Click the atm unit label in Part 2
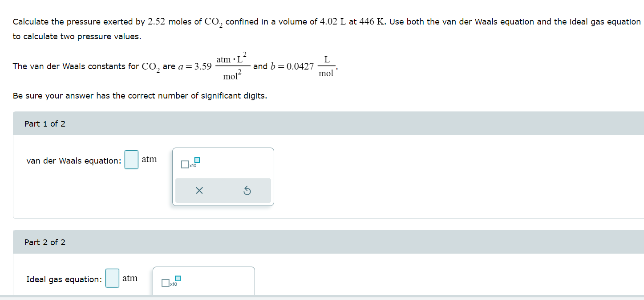The width and height of the screenshot is (644, 300). click(131, 278)
